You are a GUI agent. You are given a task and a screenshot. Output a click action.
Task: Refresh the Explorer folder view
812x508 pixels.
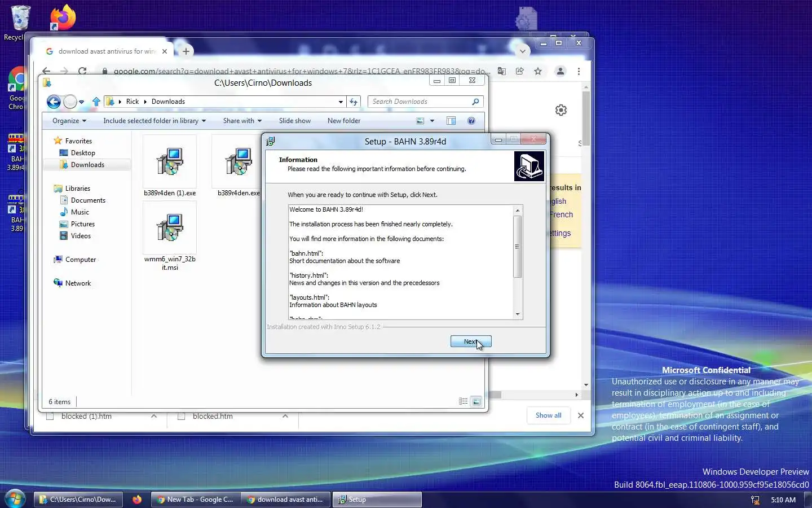pos(354,102)
